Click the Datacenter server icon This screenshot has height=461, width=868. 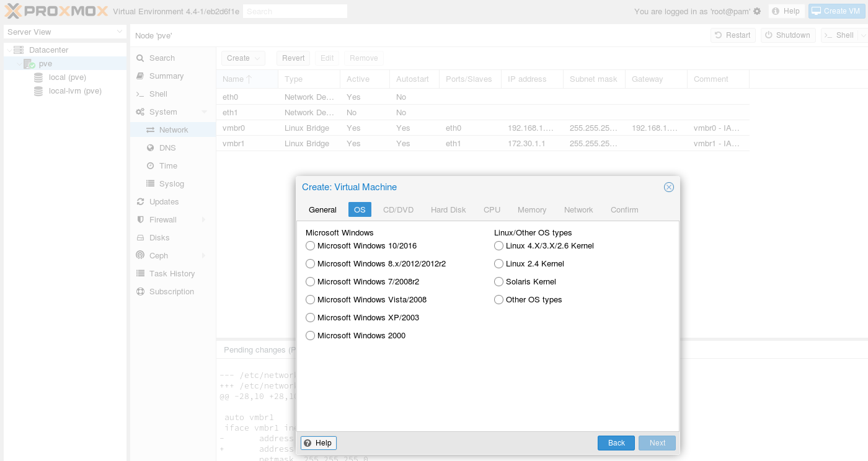pos(18,50)
